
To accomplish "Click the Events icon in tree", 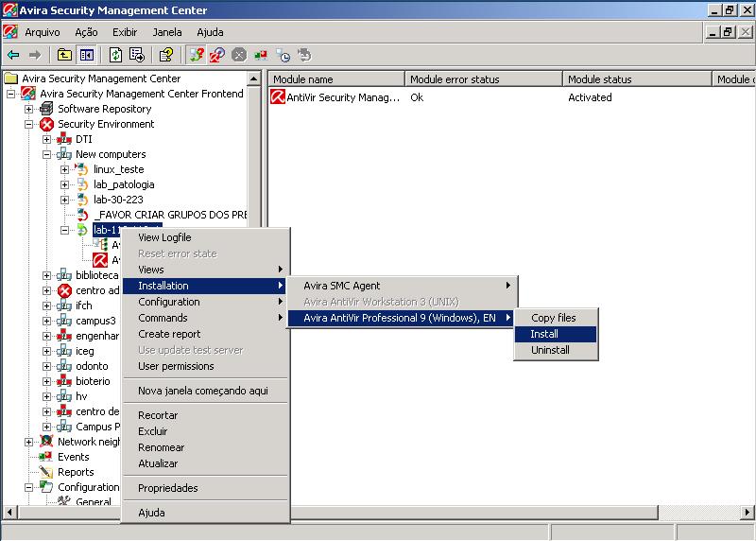I will [45, 457].
